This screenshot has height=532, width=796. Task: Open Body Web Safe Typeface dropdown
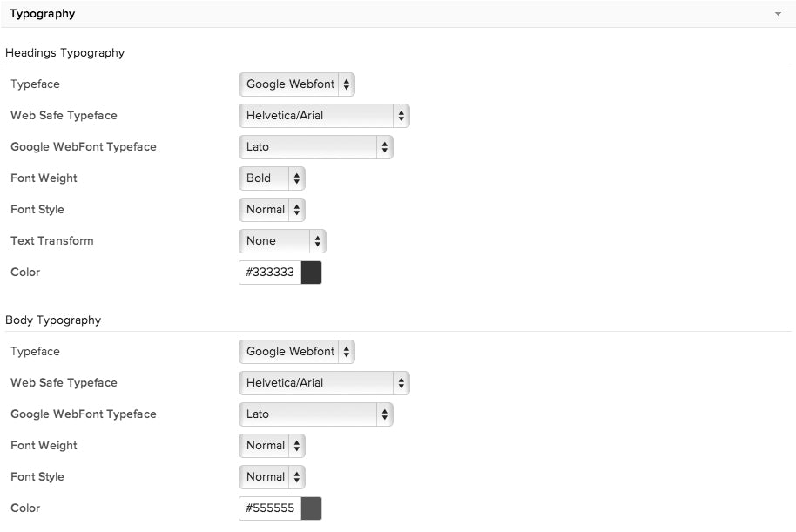[324, 383]
